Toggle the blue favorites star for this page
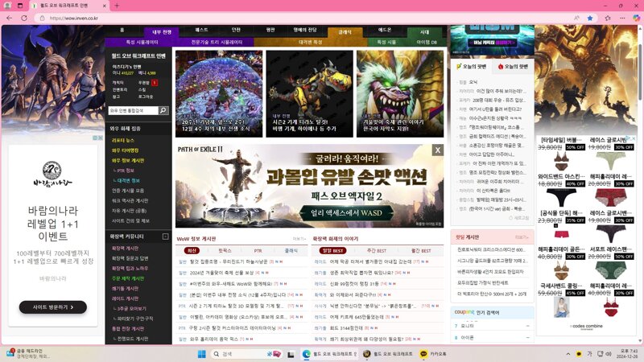The image size is (644, 362). [590, 18]
